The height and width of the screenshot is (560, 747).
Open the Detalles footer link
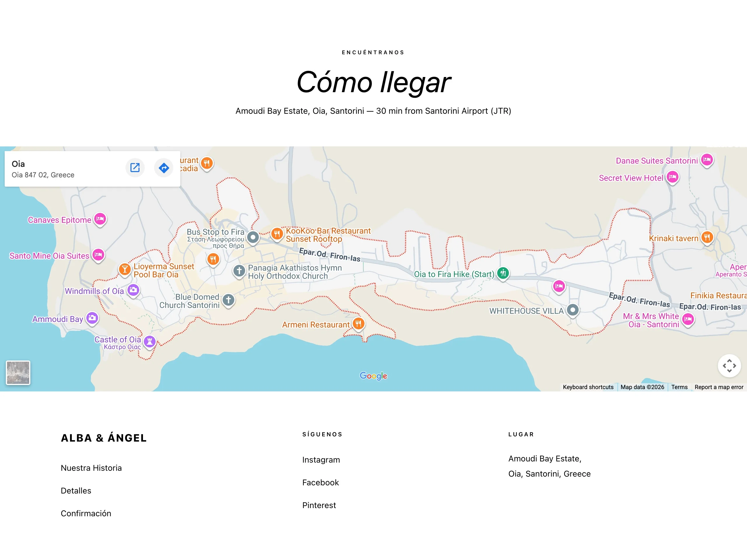point(76,491)
